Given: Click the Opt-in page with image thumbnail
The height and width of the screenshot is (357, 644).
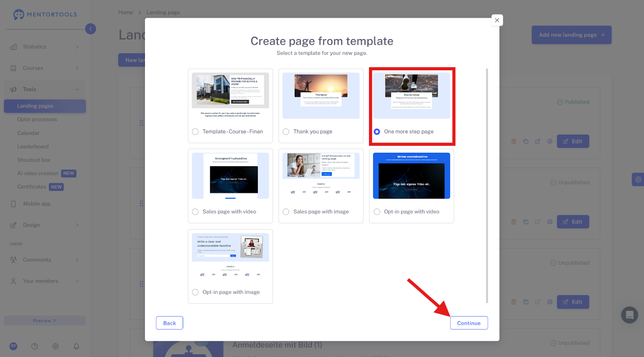Looking at the screenshot, I should click(230, 256).
